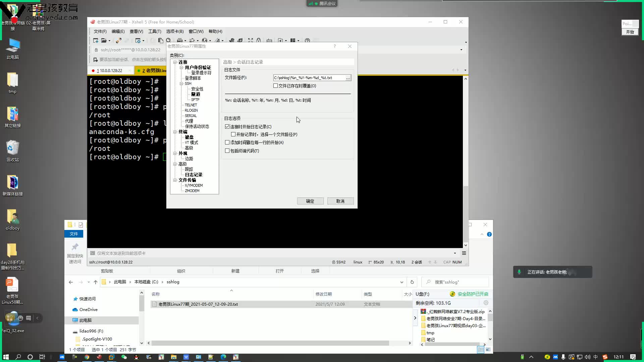Click the Fullscreen icon in Xshell toolbar

tap(251, 41)
